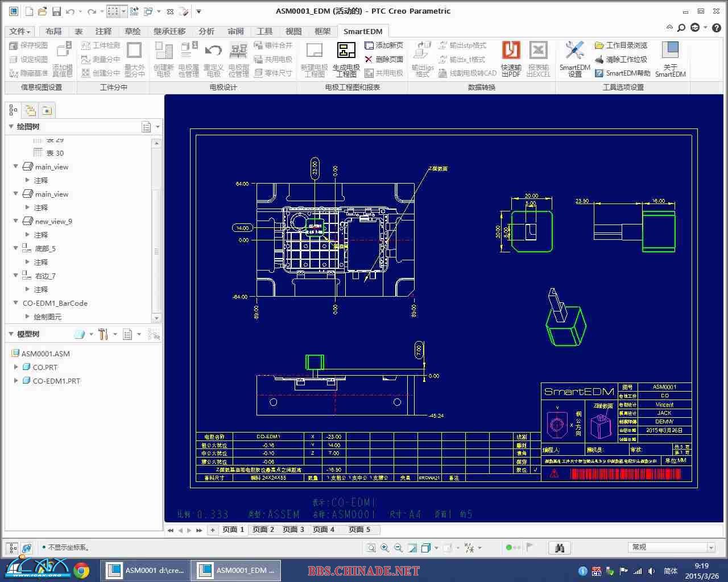Click the drawing tree vertical scrollbar
This screenshot has width=728, height=582.
point(156,250)
